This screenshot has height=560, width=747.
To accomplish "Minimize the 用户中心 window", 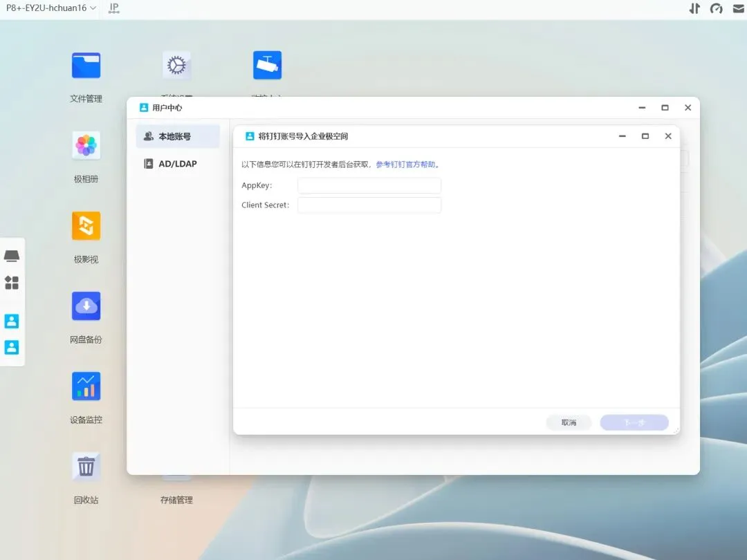I will point(642,108).
